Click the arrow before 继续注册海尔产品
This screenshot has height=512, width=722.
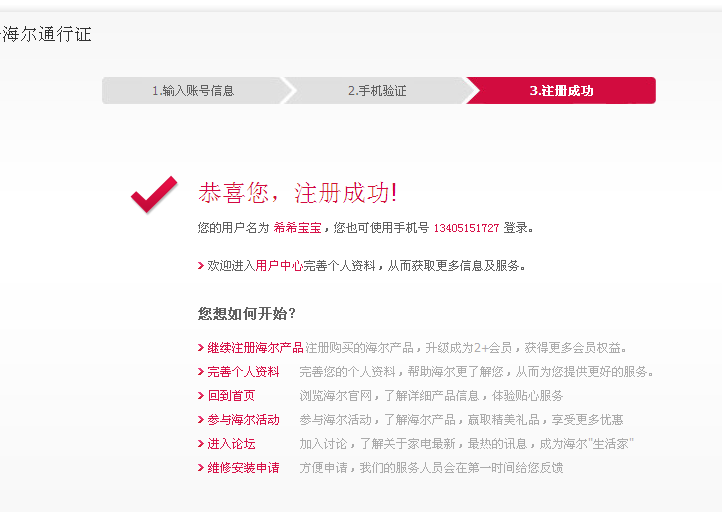pyautogui.click(x=201, y=348)
